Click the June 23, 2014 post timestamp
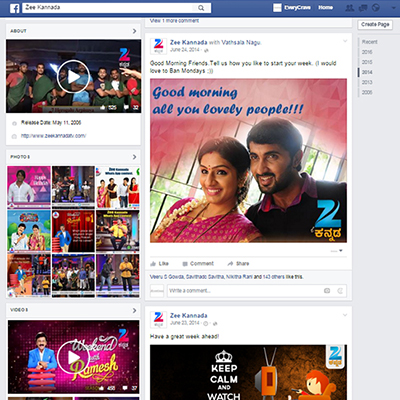 click(x=185, y=323)
